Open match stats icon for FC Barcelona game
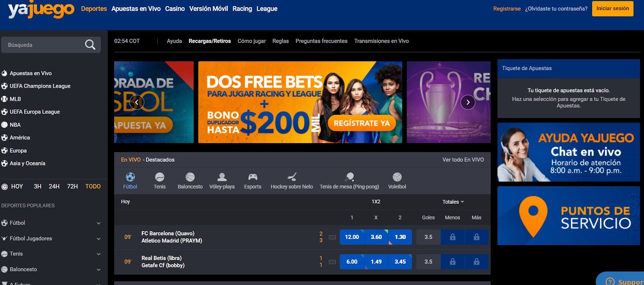The width and height of the screenshot is (644, 285). (332, 237)
